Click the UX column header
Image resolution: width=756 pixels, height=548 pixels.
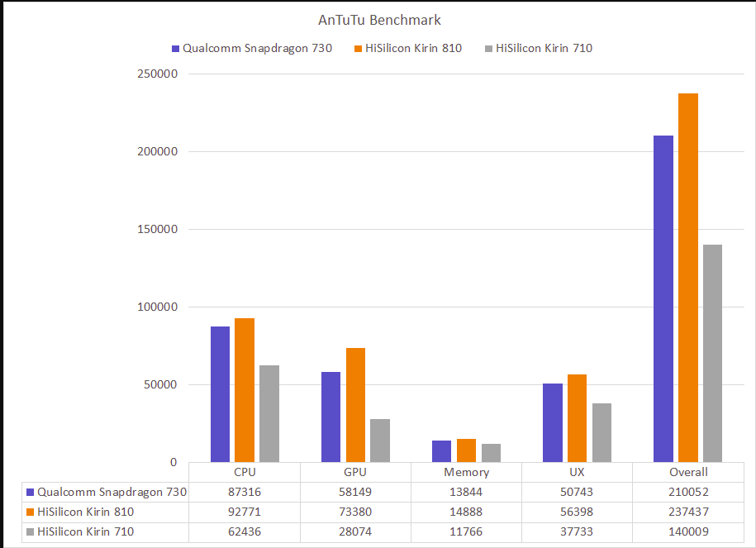coord(578,472)
